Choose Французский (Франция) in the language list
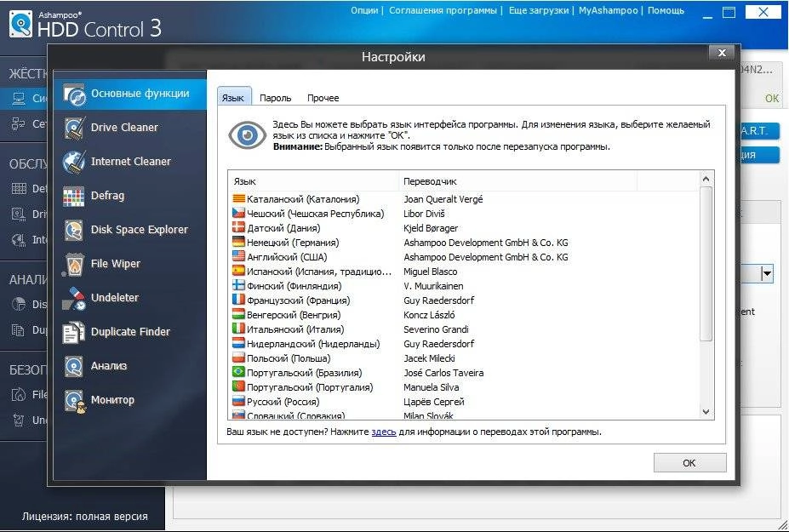789x532 pixels. click(x=466, y=300)
